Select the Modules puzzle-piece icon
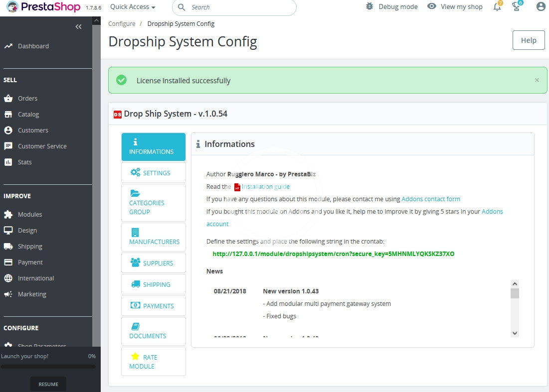549x392 pixels. pos(8,215)
